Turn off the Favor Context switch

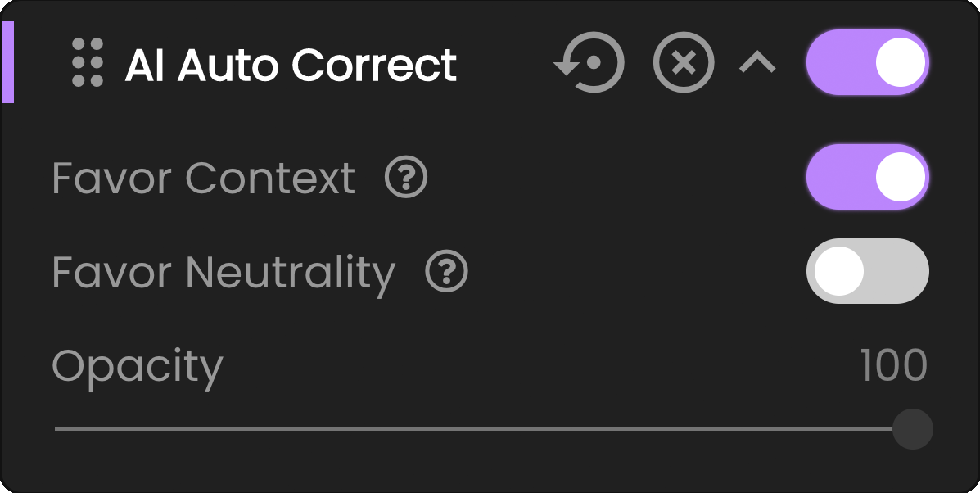tap(868, 176)
